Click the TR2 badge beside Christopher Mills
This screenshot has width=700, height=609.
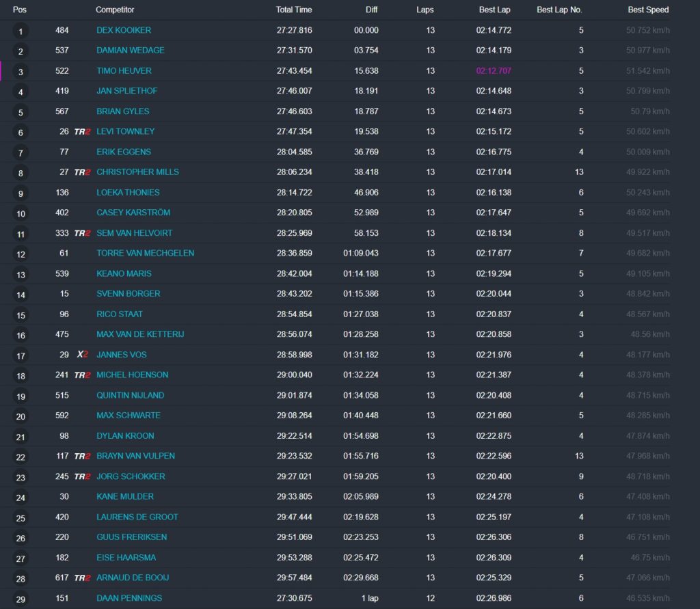click(x=82, y=172)
